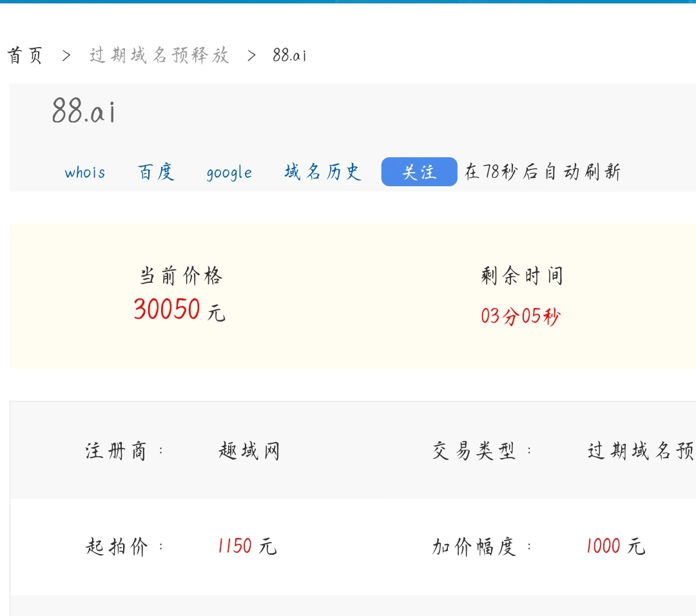Click the 88.ai breadcrumb item
Viewport: 696px width, 616px height.
(289, 56)
